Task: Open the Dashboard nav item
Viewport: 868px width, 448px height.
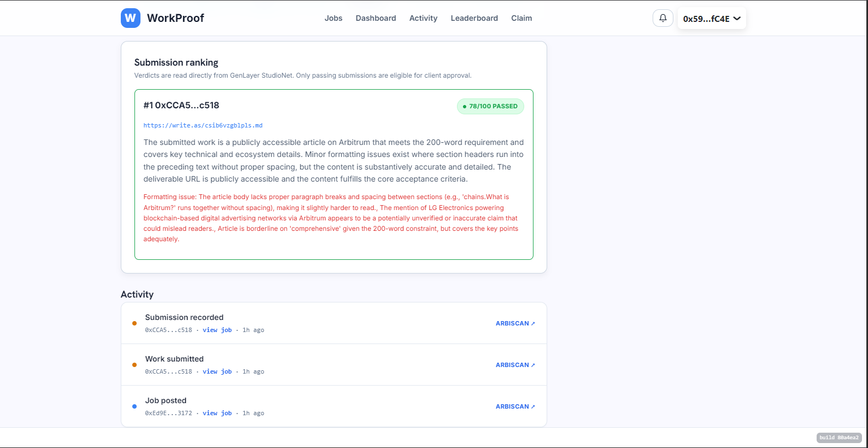Action: tap(376, 18)
